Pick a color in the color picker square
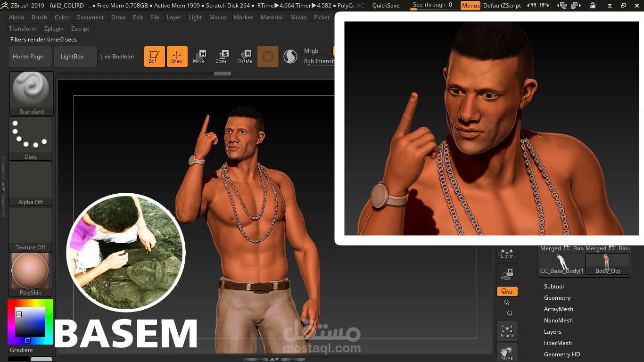This screenshot has height=362, width=644. tap(31, 322)
